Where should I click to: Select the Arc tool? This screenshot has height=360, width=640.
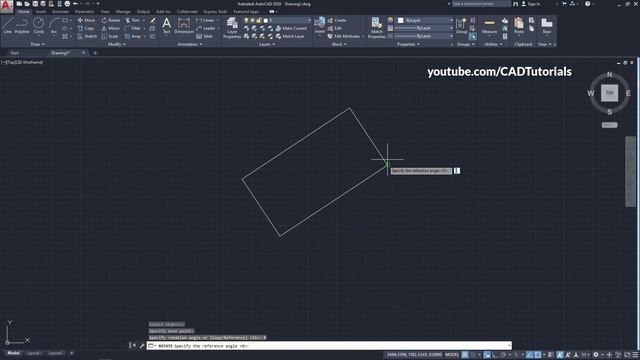click(54, 26)
